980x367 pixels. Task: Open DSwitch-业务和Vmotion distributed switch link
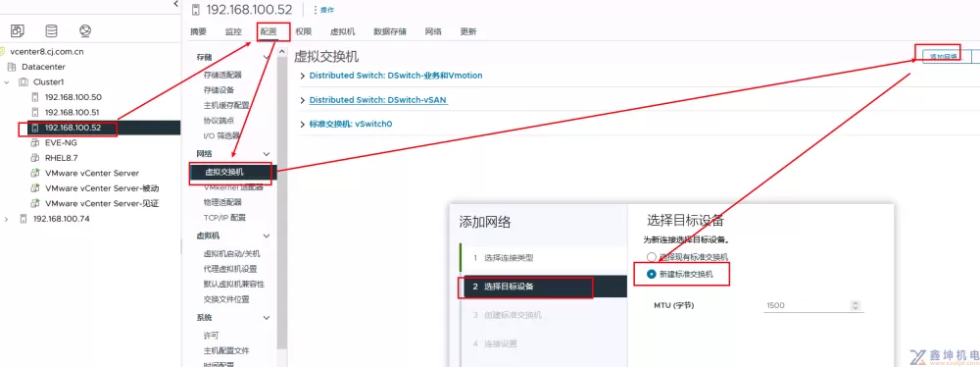(x=396, y=76)
